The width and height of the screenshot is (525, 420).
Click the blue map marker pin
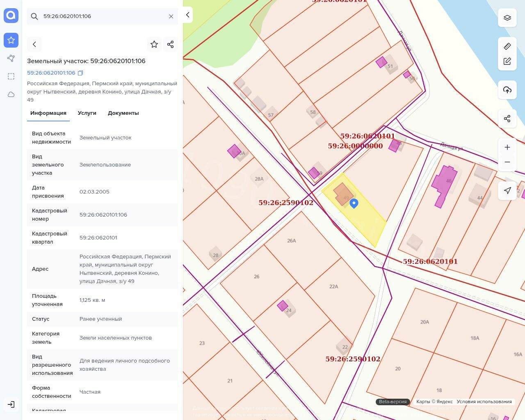point(354,203)
